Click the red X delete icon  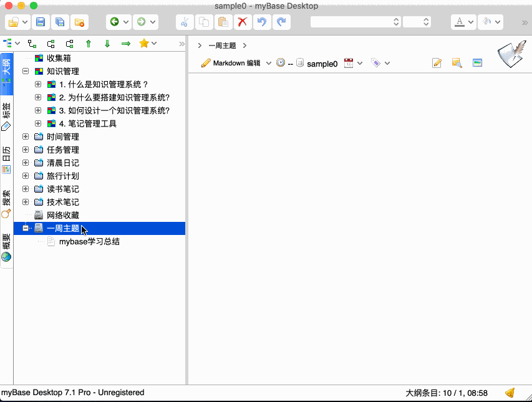pos(242,22)
